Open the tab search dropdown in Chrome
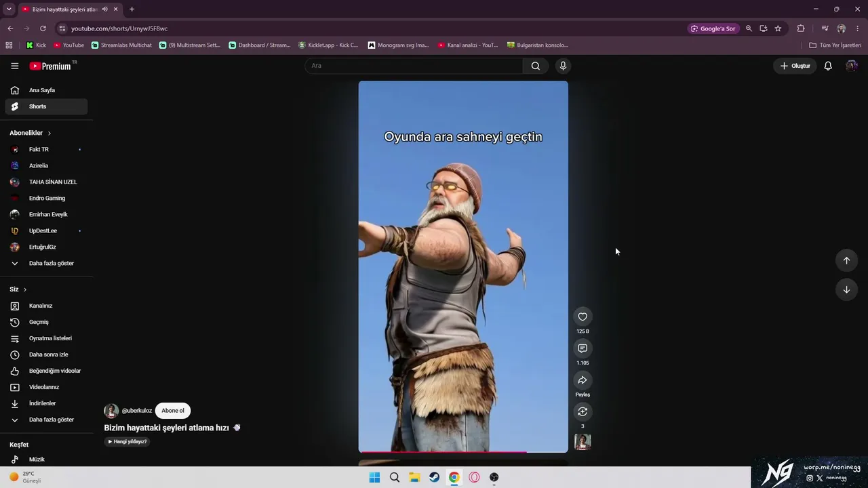The image size is (868, 488). (x=9, y=9)
